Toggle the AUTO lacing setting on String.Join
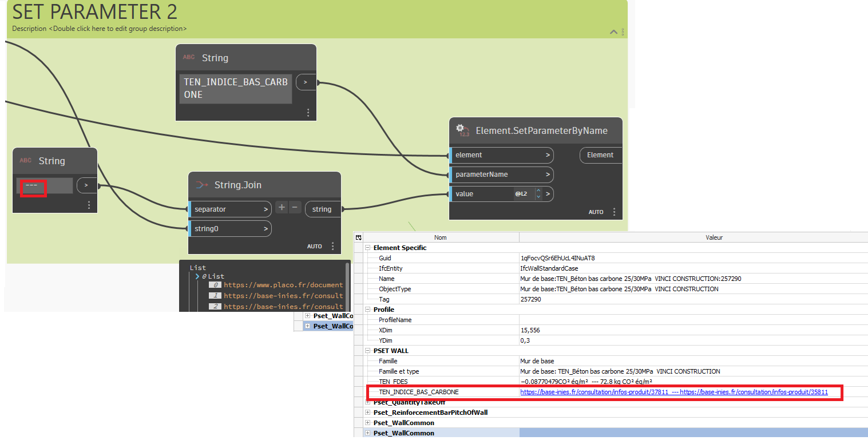 point(314,246)
